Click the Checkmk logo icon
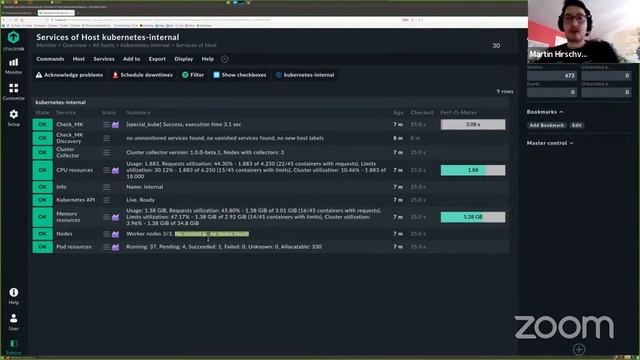The height and width of the screenshot is (360, 640). tap(13, 37)
